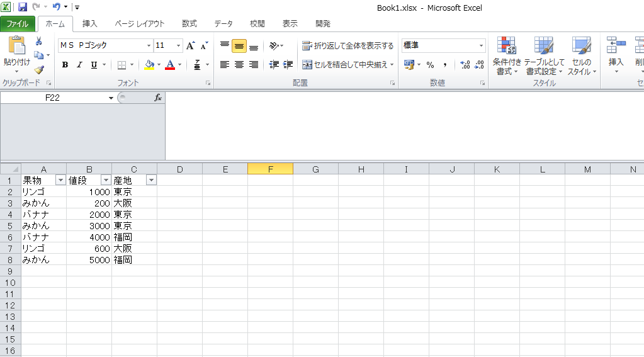The image size is (644, 357).
Task: Show phonetic guide settings icon
Action: [197, 65]
